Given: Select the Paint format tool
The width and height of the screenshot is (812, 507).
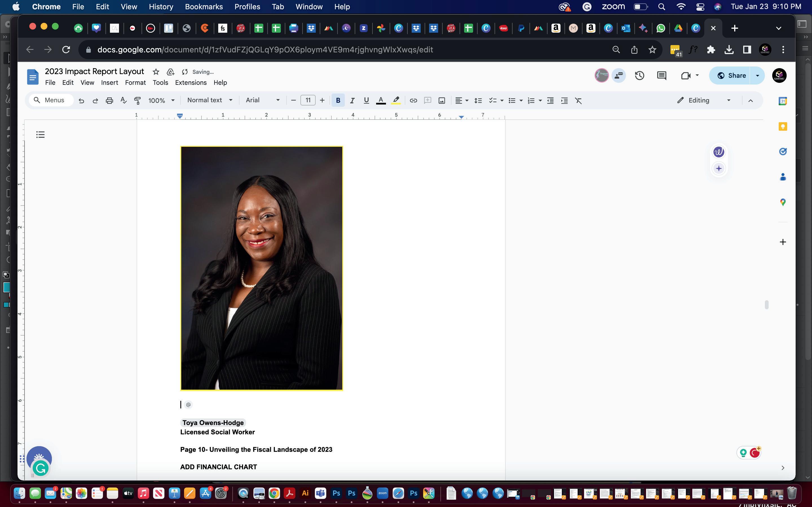Looking at the screenshot, I should pos(137,100).
